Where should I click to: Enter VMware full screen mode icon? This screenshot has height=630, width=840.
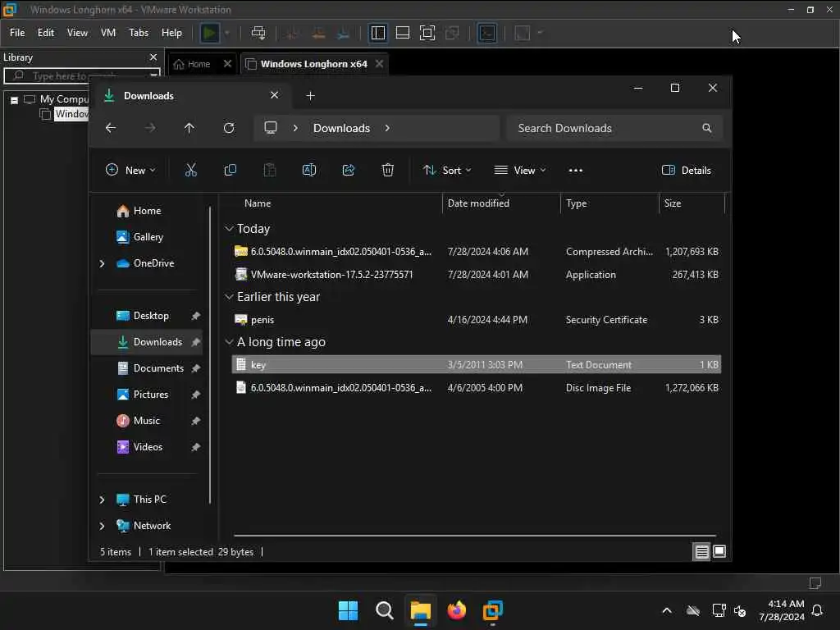pyautogui.click(x=427, y=33)
